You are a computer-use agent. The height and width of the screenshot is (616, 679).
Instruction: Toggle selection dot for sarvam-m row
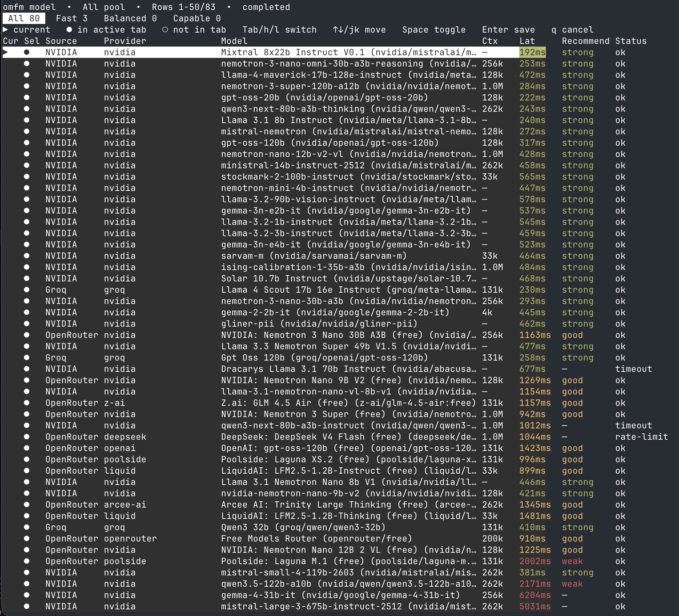click(x=27, y=255)
